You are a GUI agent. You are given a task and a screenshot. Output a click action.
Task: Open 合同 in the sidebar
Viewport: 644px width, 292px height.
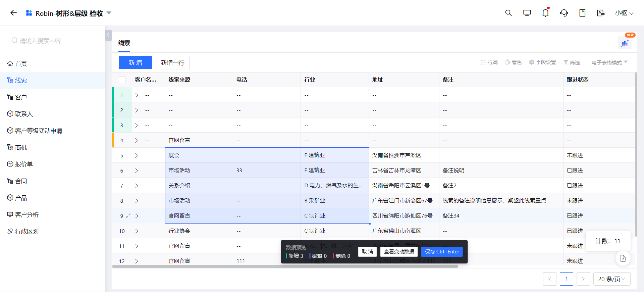(x=52, y=181)
